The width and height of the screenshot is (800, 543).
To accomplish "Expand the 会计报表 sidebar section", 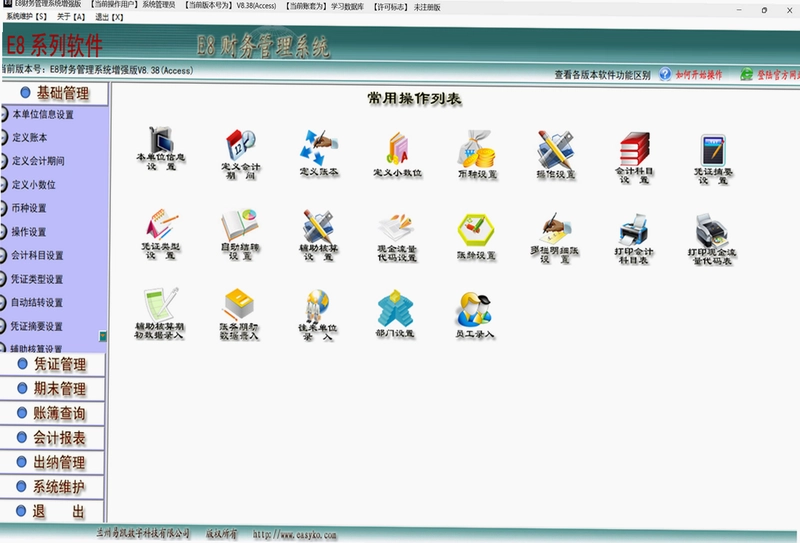I will click(x=53, y=438).
